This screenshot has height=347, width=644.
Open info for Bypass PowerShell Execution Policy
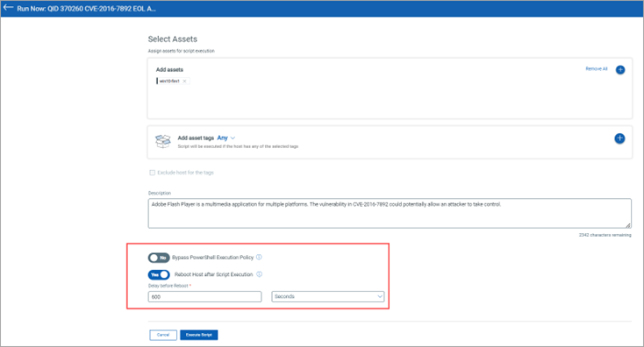(x=259, y=257)
